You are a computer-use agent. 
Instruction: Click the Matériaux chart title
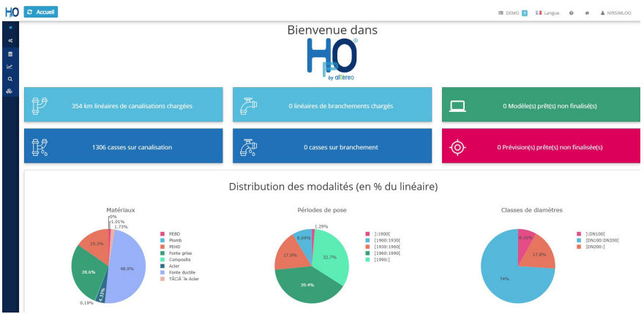[x=121, y=210]
